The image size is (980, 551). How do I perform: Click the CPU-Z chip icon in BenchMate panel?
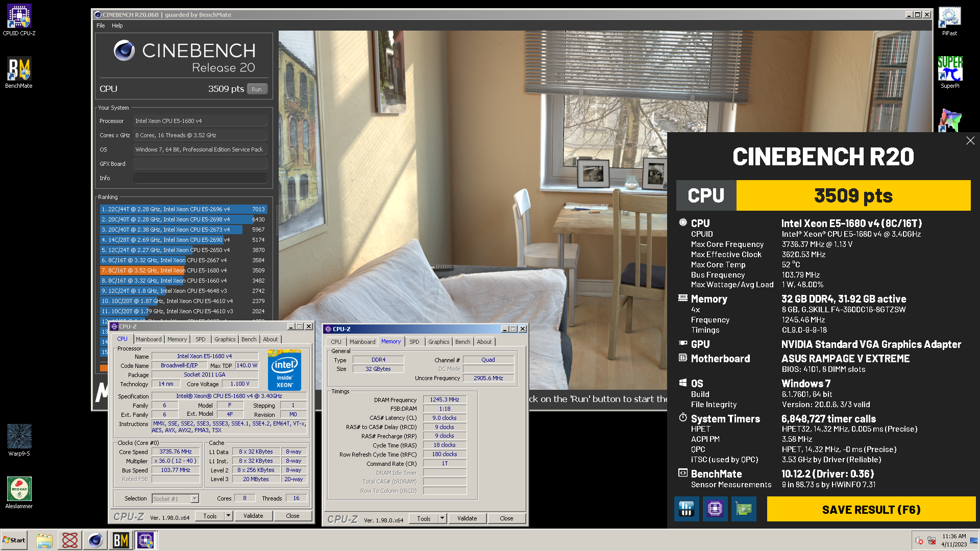pos(715,509)
